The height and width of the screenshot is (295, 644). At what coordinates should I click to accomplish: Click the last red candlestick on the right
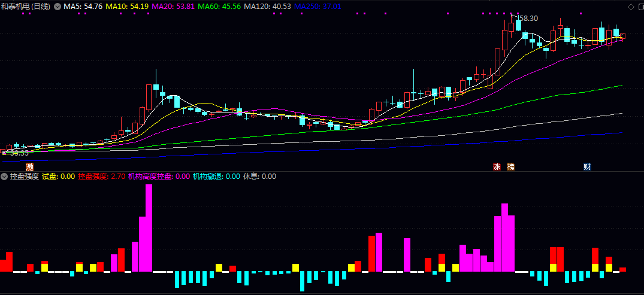622,36
